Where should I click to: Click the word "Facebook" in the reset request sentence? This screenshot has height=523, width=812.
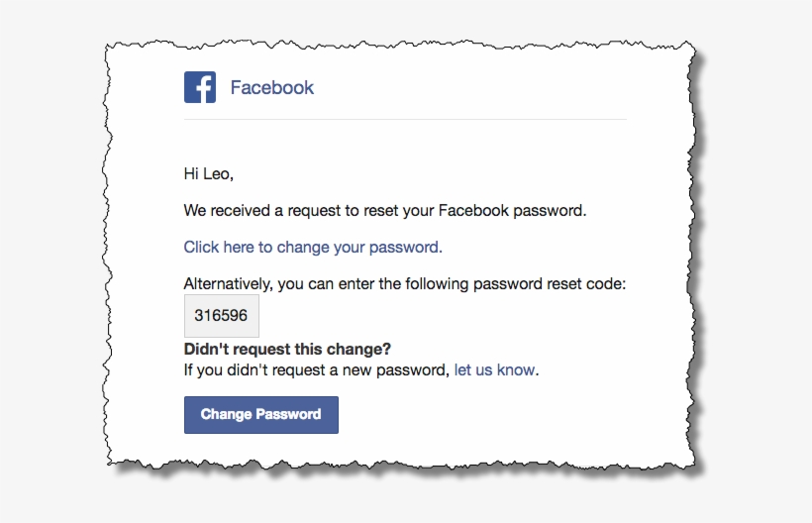[x=473, y=211]
